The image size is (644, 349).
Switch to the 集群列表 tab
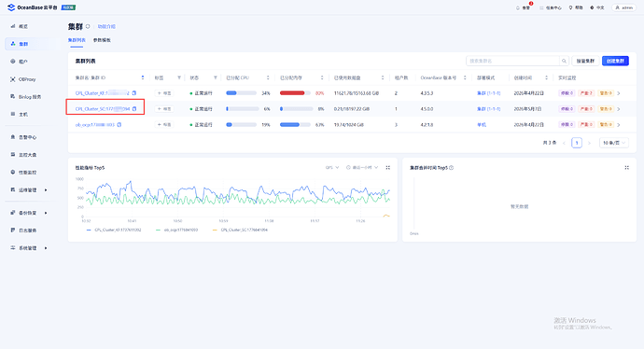click(x=77, y=40)
